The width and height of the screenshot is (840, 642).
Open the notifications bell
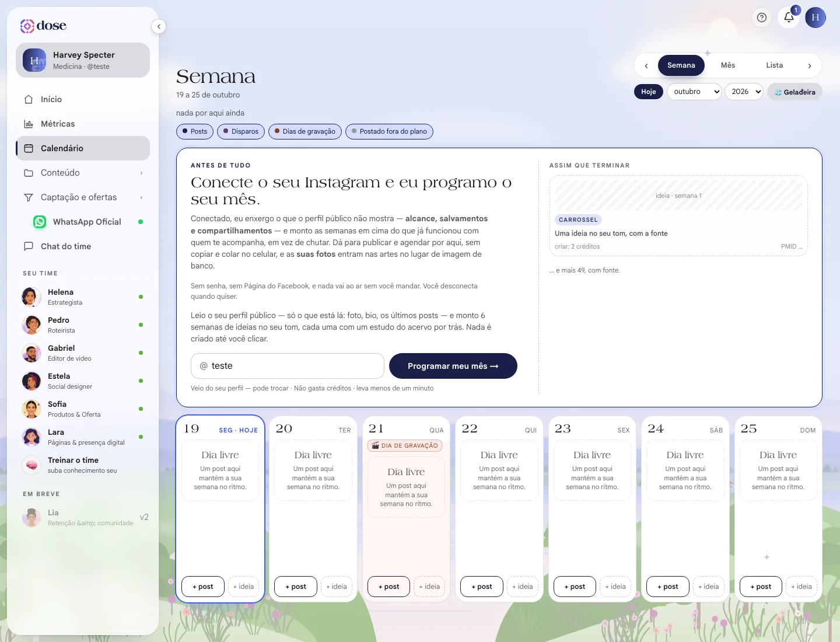(789, 18)
